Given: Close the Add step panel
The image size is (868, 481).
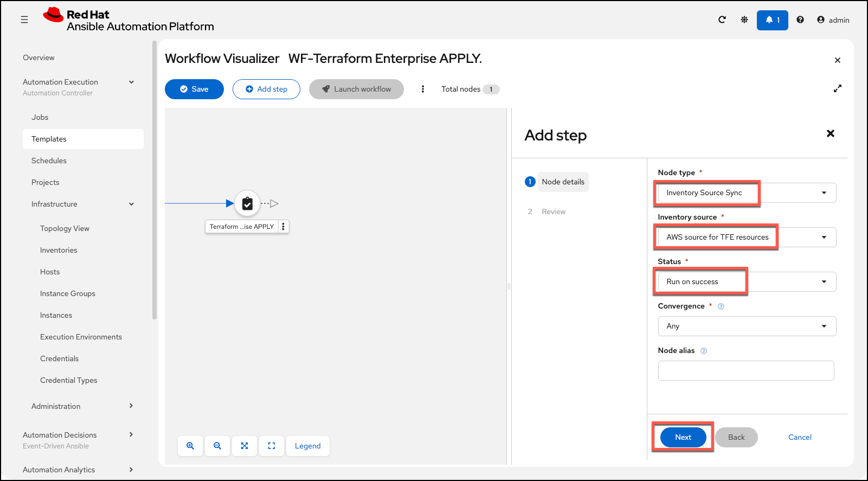Looking at the screenshot, I should [830, 133].
